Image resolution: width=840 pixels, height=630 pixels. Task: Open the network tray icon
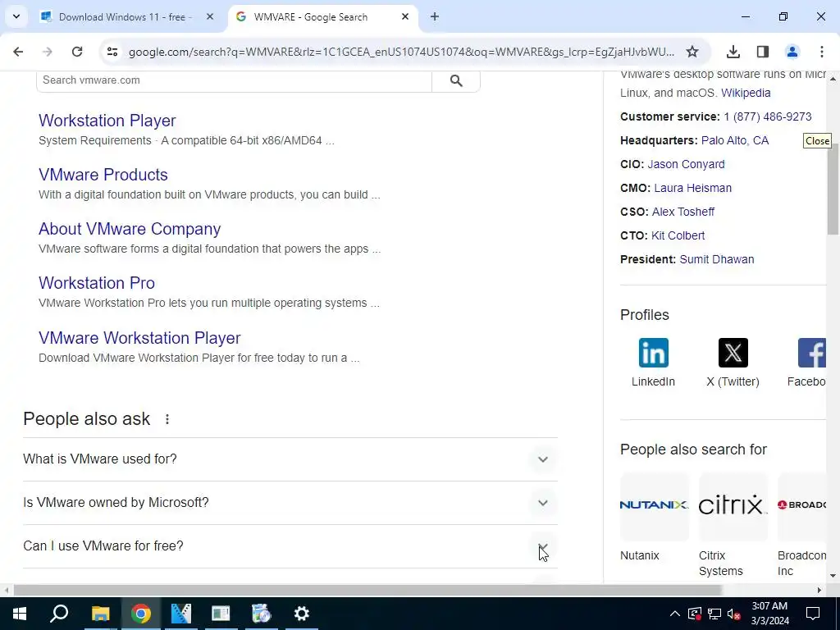714,614
